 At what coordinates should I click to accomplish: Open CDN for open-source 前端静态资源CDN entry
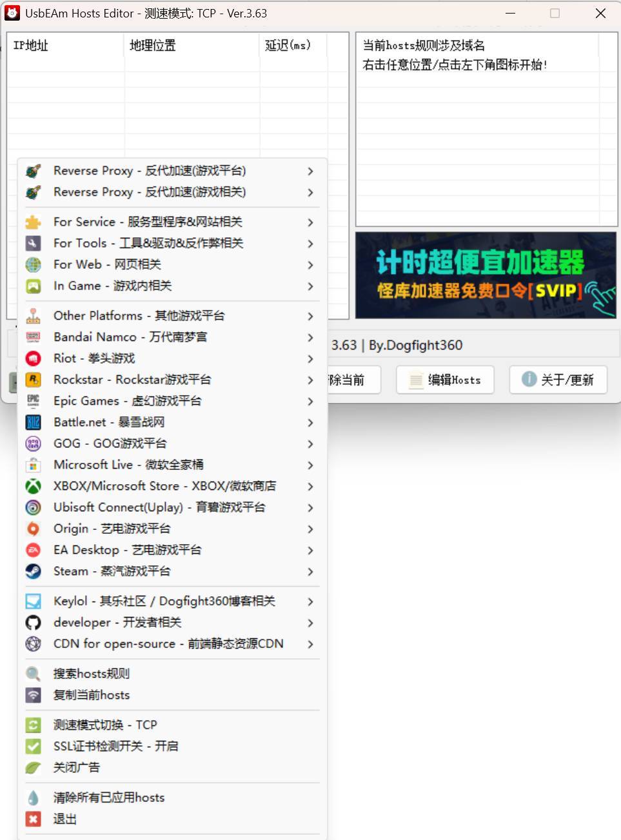[172, 644]
